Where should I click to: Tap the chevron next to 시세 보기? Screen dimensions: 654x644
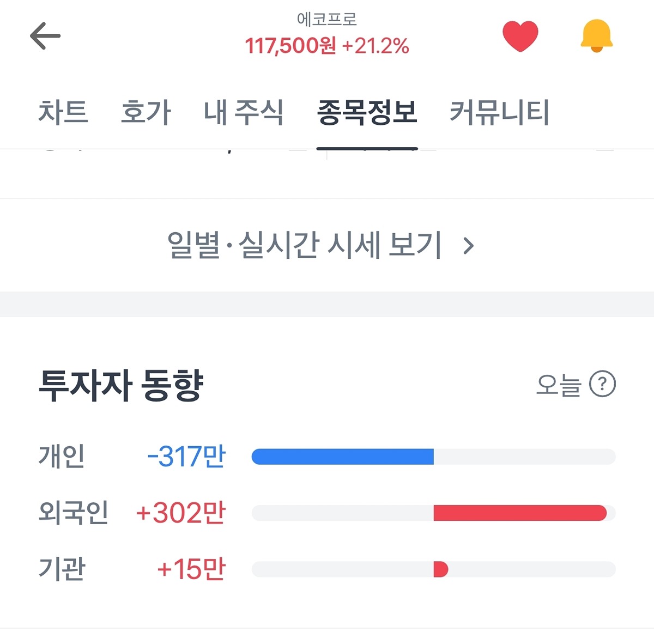[x=468, y=246]
